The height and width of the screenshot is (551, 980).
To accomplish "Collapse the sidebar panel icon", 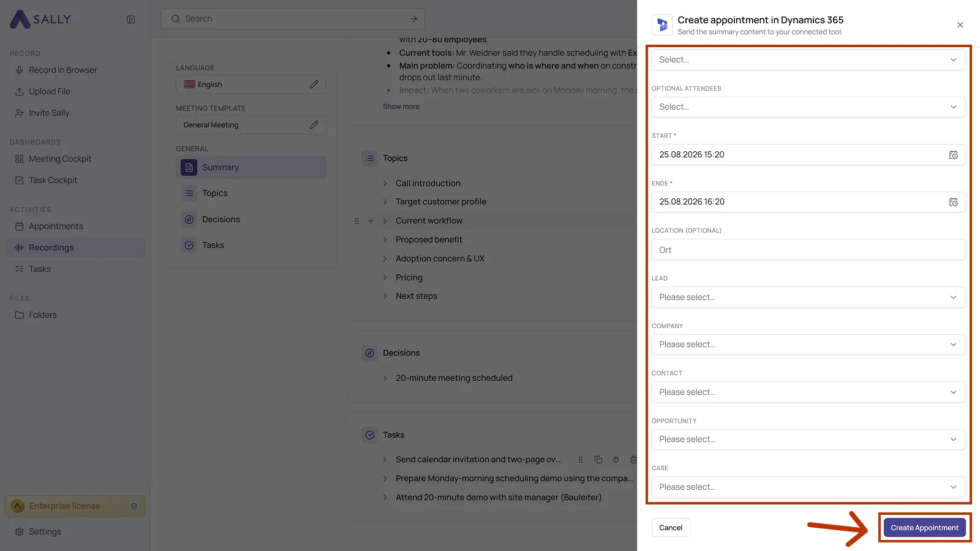I will [x=131, y=20].
